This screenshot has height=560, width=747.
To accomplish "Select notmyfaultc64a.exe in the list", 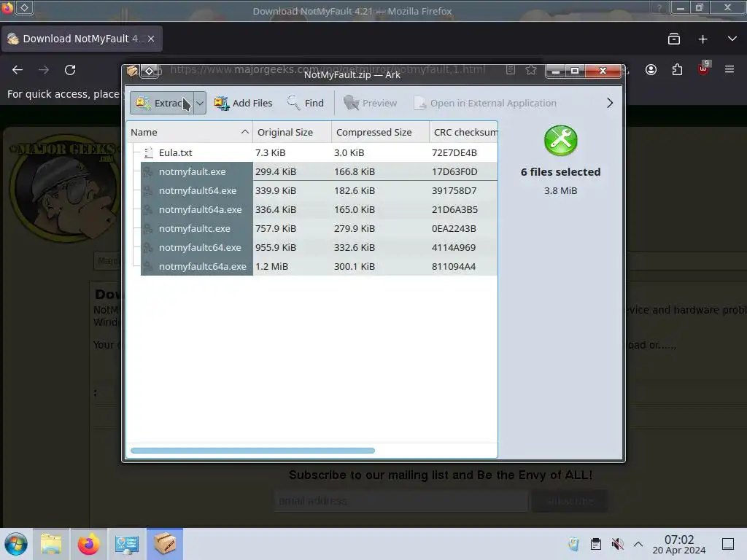I will [x=312, y=267].
